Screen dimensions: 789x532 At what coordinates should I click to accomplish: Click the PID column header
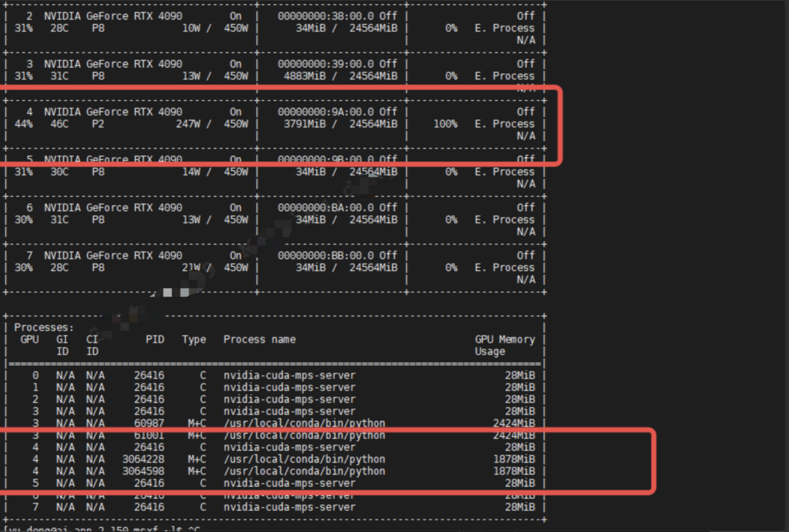click(x=155, y=339)
